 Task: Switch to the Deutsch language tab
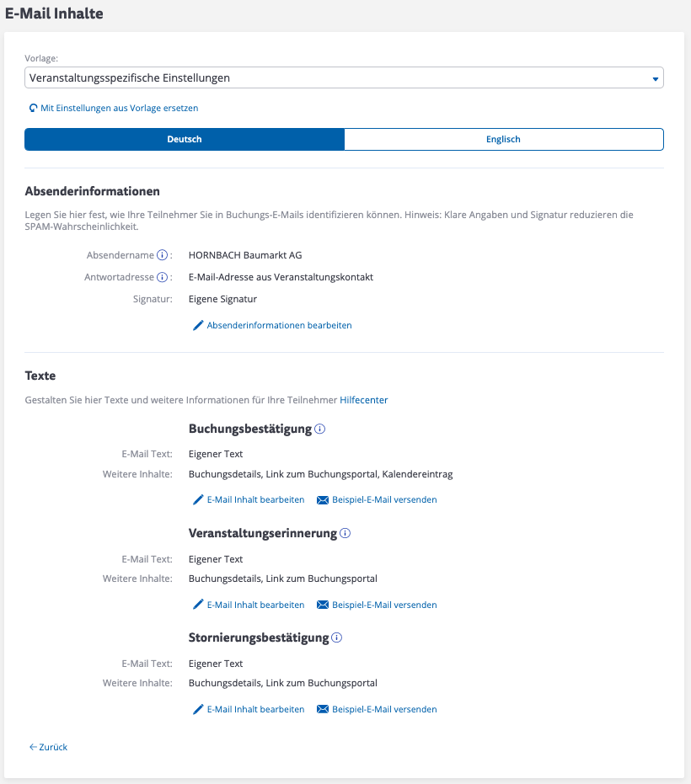[x=185, y=140]
